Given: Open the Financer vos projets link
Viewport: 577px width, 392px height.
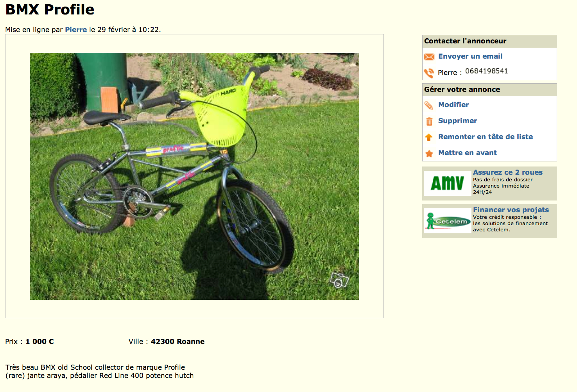Looking at the screenshot, I should click(511, 210).
